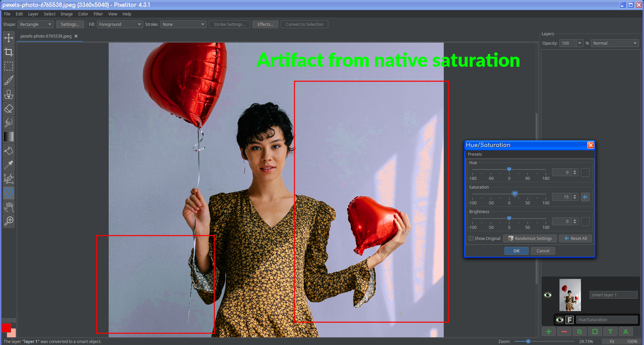This screenshot has width=644, height=345.
Task: Click the smart layer 1 thumbnail
Action: (570, 295)
